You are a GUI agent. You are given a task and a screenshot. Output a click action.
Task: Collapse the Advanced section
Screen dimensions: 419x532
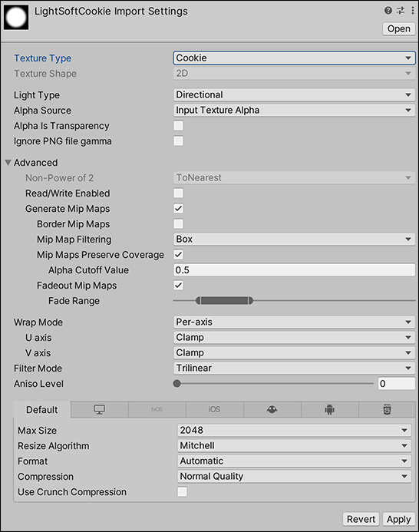point(8,163)
